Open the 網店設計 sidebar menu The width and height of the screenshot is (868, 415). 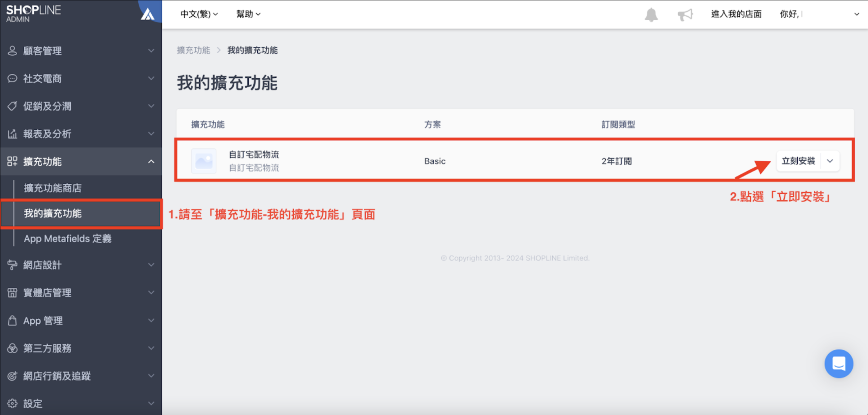81,265
